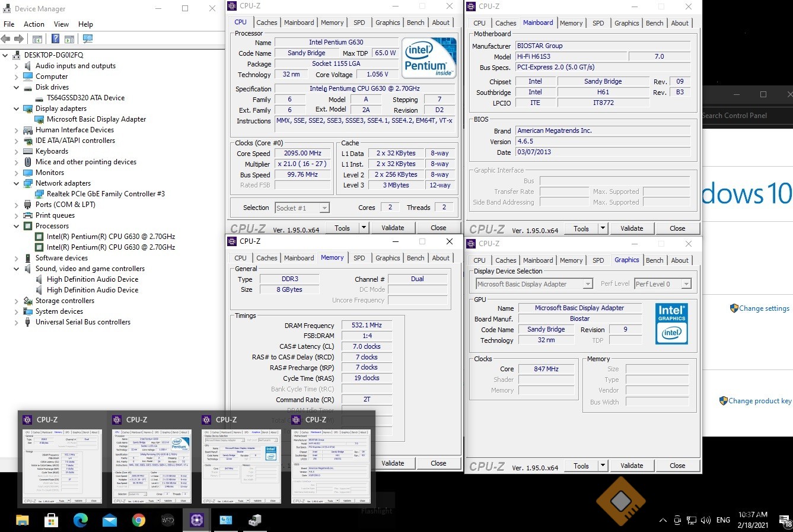Open the Action menu in Device Manager
Screen dimensions: 793x532
34,24
